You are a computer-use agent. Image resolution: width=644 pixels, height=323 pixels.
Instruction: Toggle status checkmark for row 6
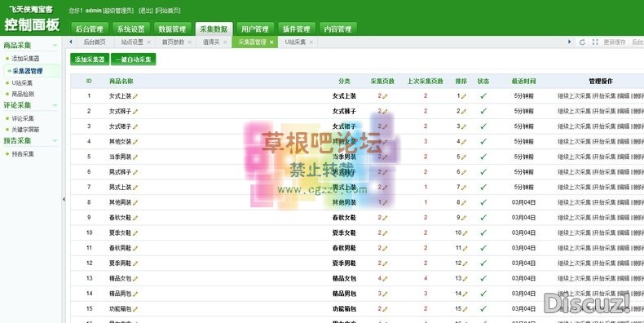(483, 172)
